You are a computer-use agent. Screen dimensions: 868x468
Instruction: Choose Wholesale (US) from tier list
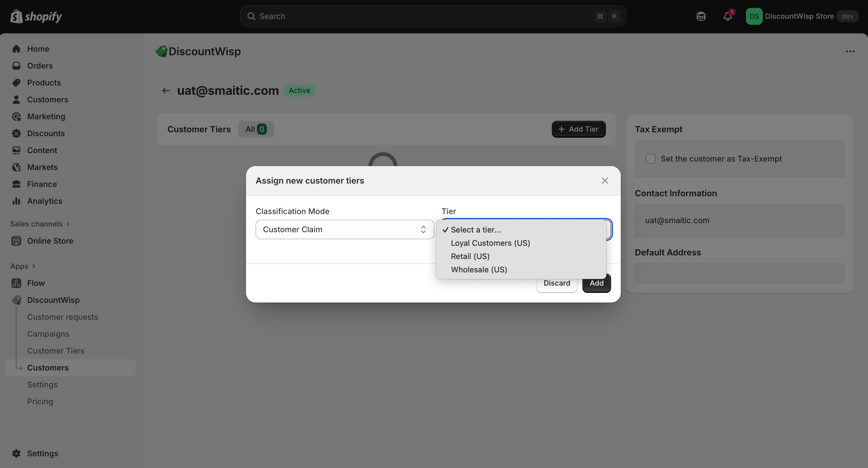[x=479, y=270]
